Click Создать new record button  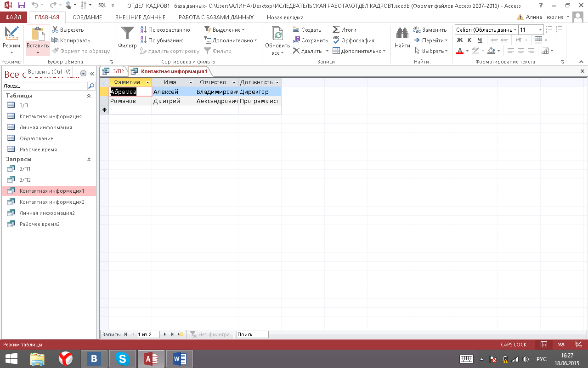307,30
